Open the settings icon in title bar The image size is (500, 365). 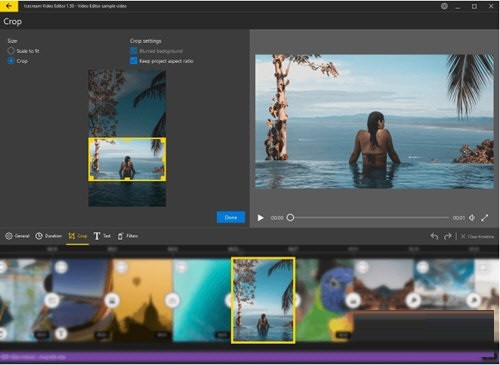click(x=444, y=6)
